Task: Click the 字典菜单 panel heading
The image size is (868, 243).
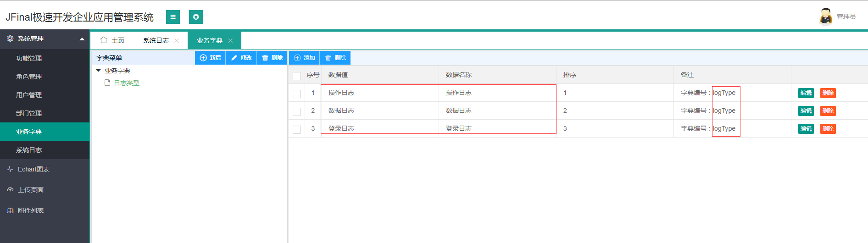Action: [109, 58]
